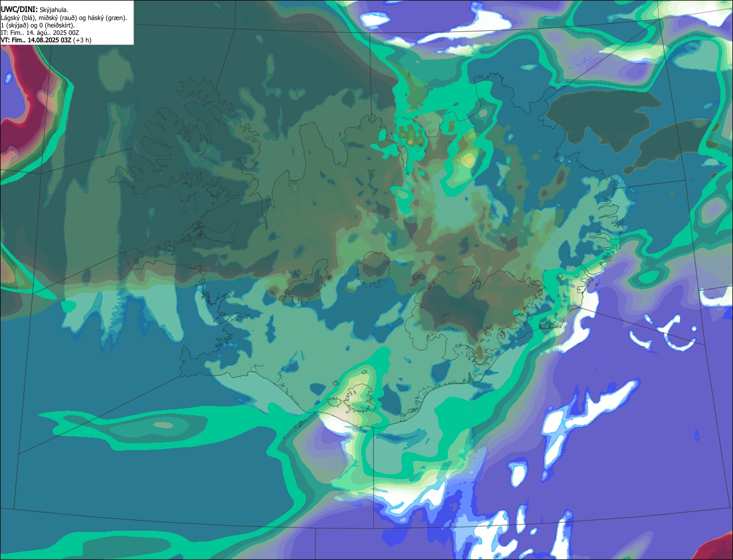Click the 'UWC/DINI: Skýjahula.' title line
This screenshot has width=733, height=560.
tap(34, 10)
